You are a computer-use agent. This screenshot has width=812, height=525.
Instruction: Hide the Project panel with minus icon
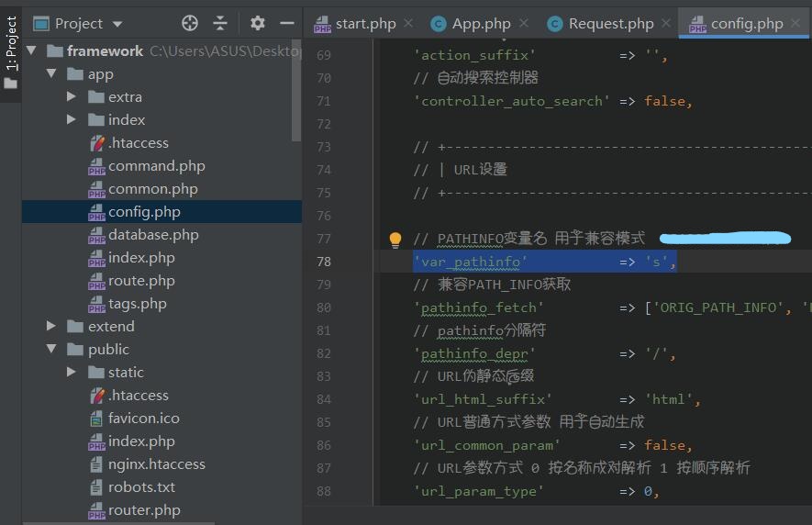point(287,23)
